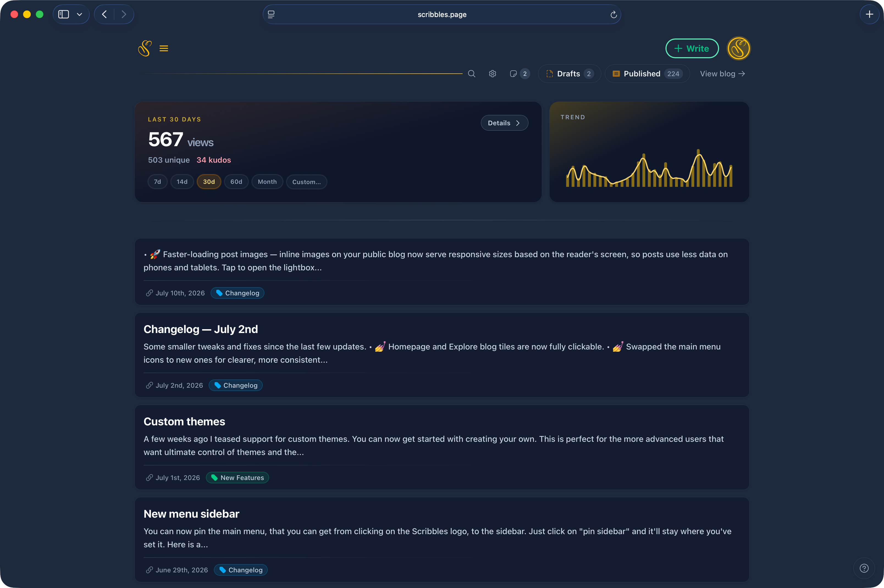Open the search magnifier icon
The width and height of the screenshot is (884, 588).
(x=472, y=74)
